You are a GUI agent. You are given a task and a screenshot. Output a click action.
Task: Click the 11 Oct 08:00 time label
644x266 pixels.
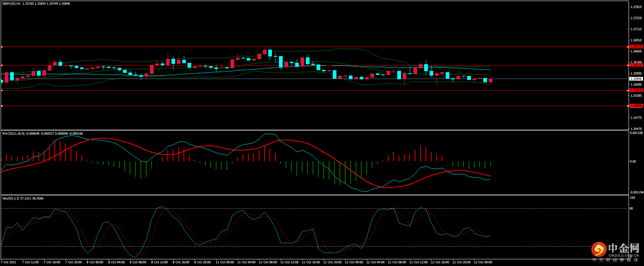pos(268,262)
